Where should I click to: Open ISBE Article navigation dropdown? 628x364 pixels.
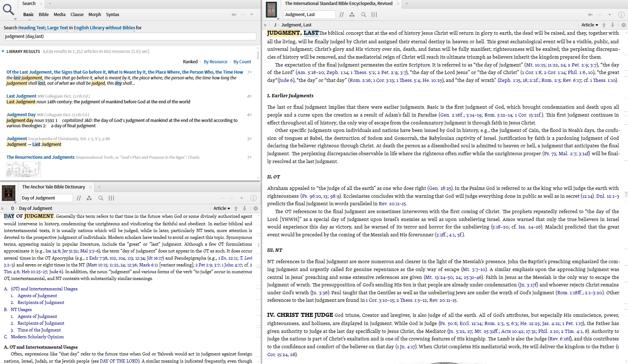590,25
